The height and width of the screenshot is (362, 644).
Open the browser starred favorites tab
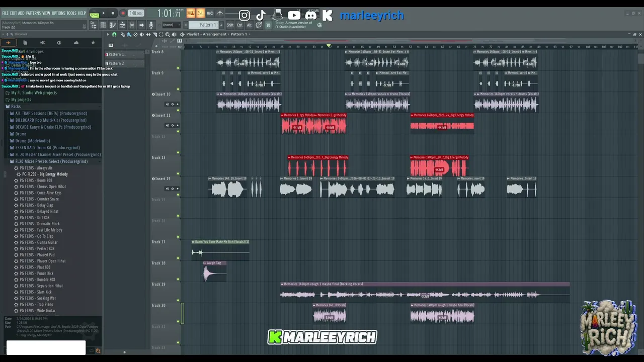[x=93, y=43]
